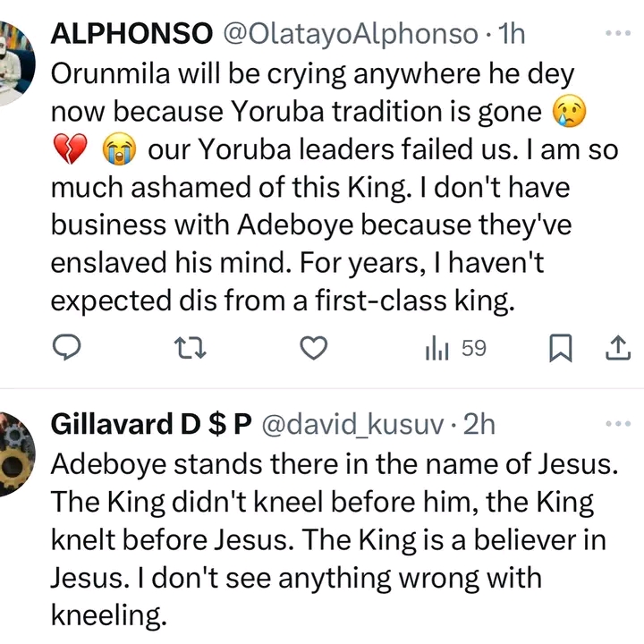644x644 pixels.
Task: Click the ALPHONSO display name
Action: click(135, 35)
